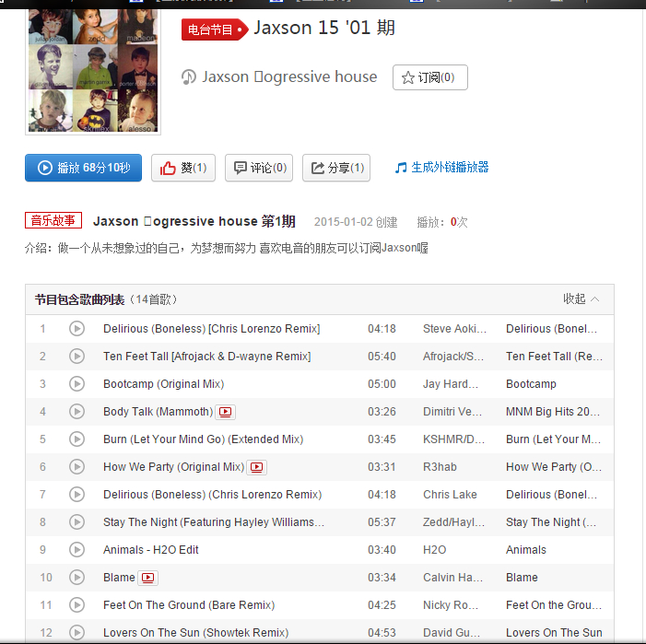Subscribe with the 订阅(0) star button
Viewport: 646px width, 644px height.
430,77
